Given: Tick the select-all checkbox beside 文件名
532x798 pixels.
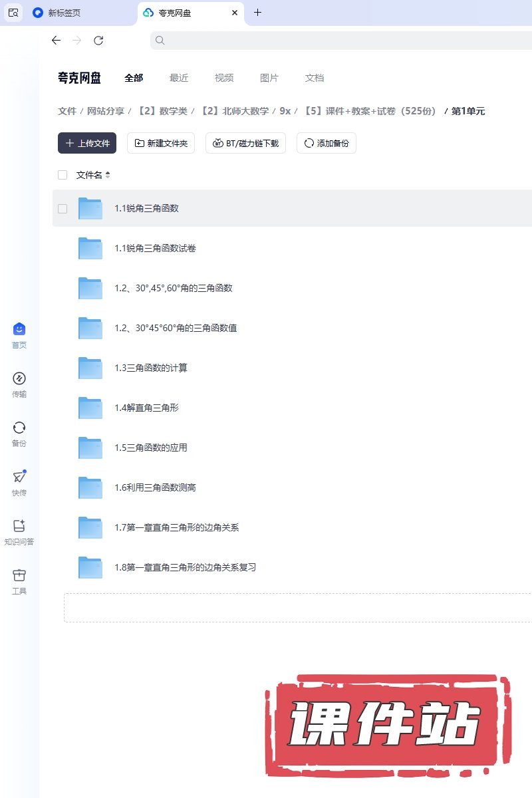Looking at the screenshot, I should coord(63,175).
